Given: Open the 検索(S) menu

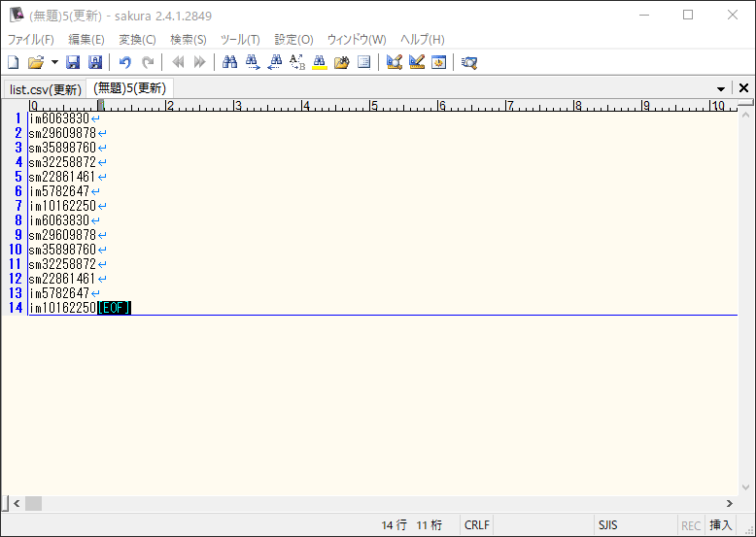Looking at the screenshot, I should pos(189,40).
